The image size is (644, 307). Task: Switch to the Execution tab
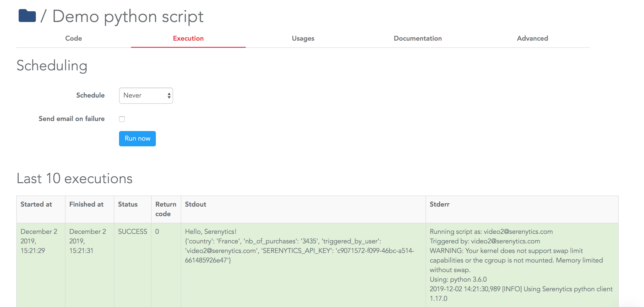(188, 38)
